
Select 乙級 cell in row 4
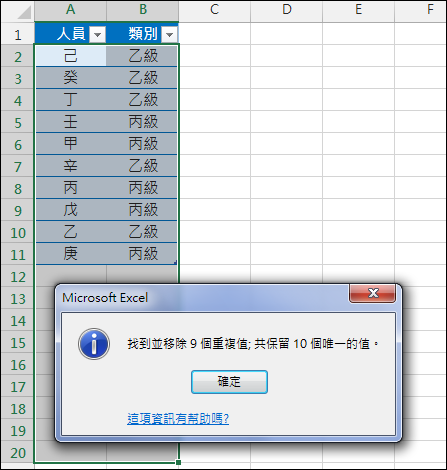coord(142,100)
